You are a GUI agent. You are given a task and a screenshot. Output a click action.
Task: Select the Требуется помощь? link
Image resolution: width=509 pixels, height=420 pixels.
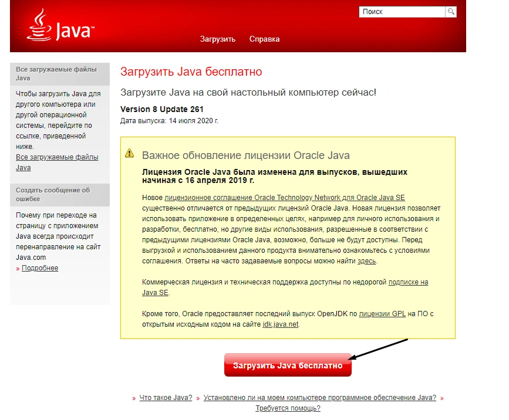[x=288, y=408]
